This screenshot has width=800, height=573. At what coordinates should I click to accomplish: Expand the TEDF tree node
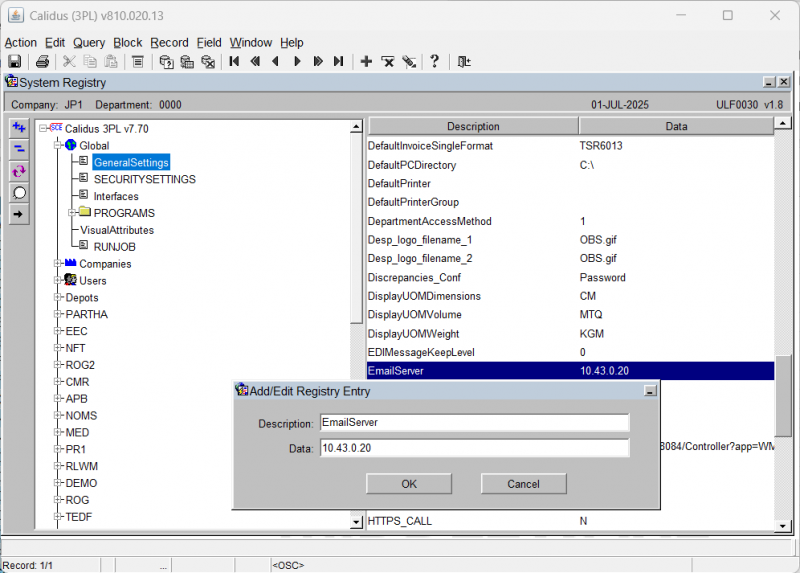pyautogui.click(x=58, y=517)
